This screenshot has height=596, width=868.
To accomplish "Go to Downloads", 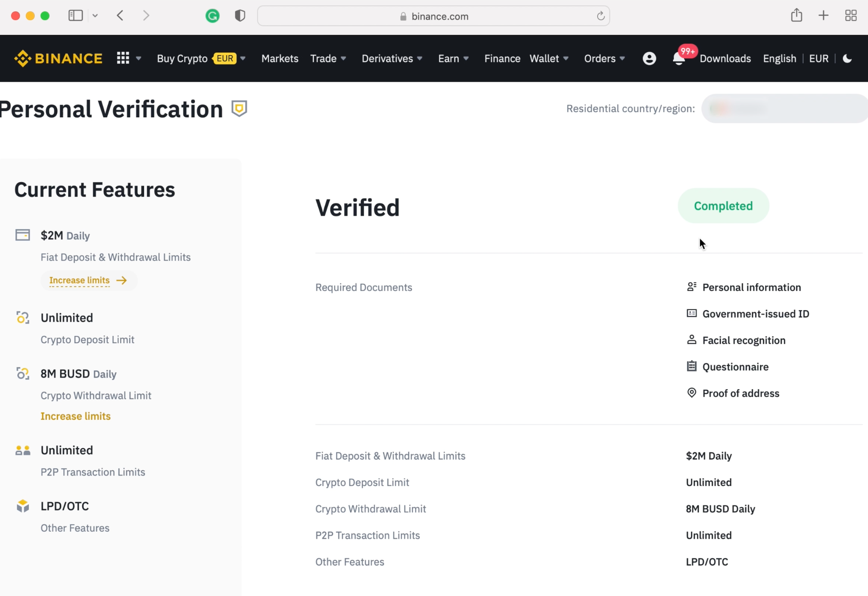I will pyautogui.click(x=725, y=58).
